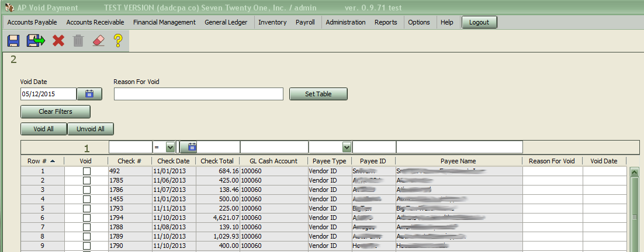Sort by Row # ascending arrow header
644x252 pixels.
[43, 161]
